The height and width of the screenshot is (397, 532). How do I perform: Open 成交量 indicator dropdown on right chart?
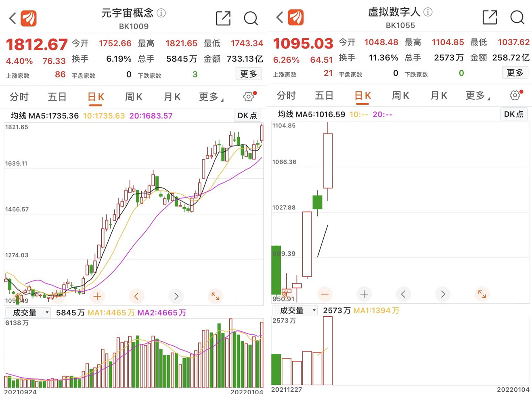point(295,310)
